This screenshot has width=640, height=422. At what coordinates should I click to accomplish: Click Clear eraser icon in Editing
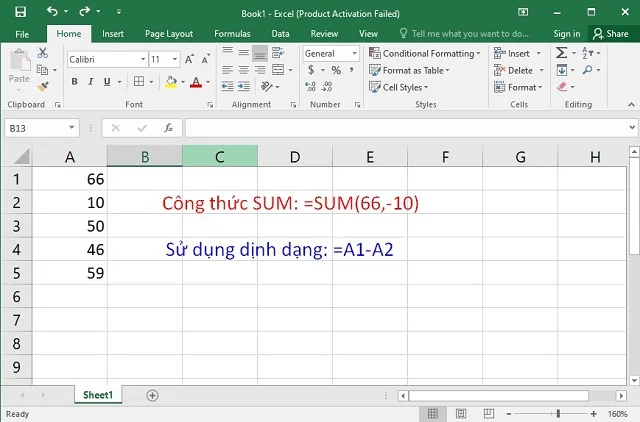pyautogui.click(x=562, y=87)
